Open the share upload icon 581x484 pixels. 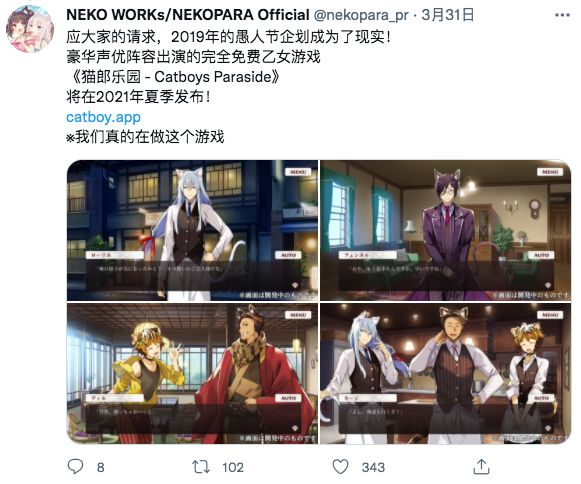coord(481,466)
